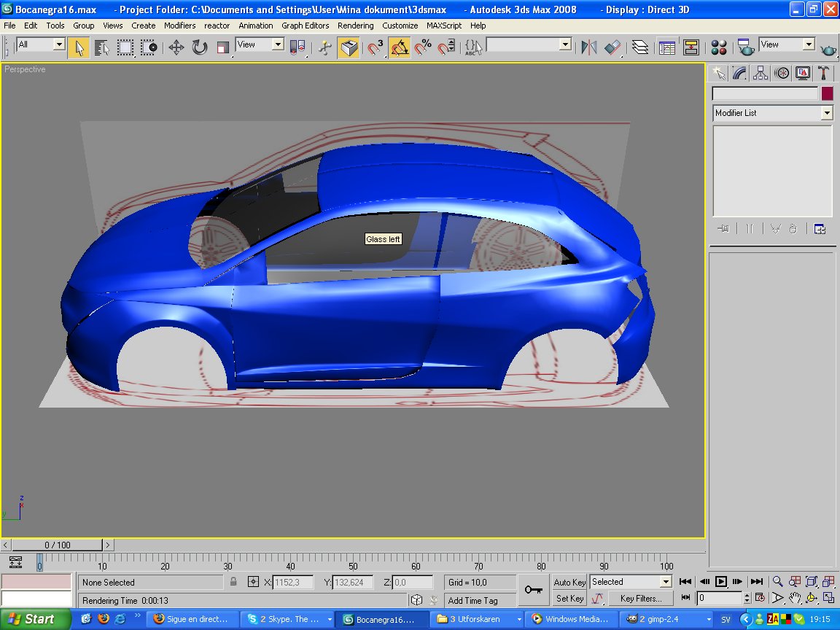
Task: Open the Material Editor
Action: pos(719,48)
